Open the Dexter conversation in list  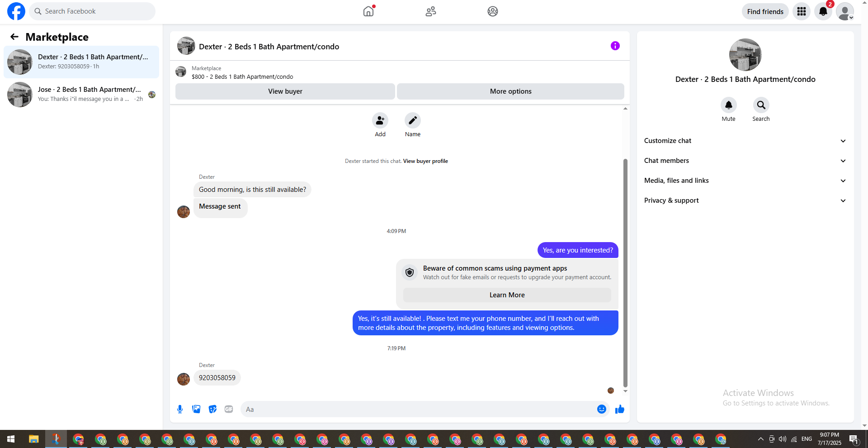(81, 62)
